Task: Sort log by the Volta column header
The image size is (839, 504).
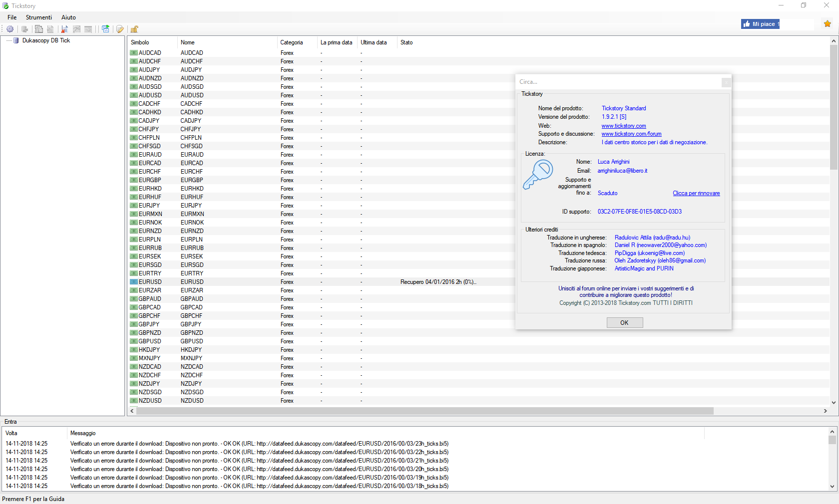Action: pos(34,433)
